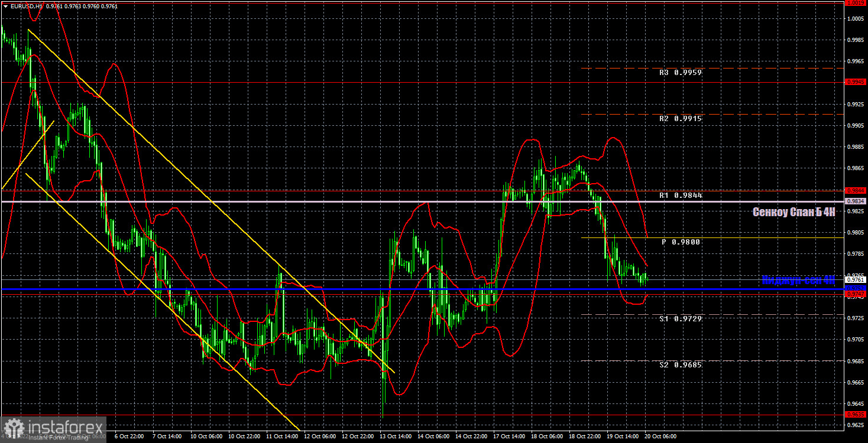Click the red 0.9945 price tag
The height and width of the screenshot is (443, 868).
point(856,82)
